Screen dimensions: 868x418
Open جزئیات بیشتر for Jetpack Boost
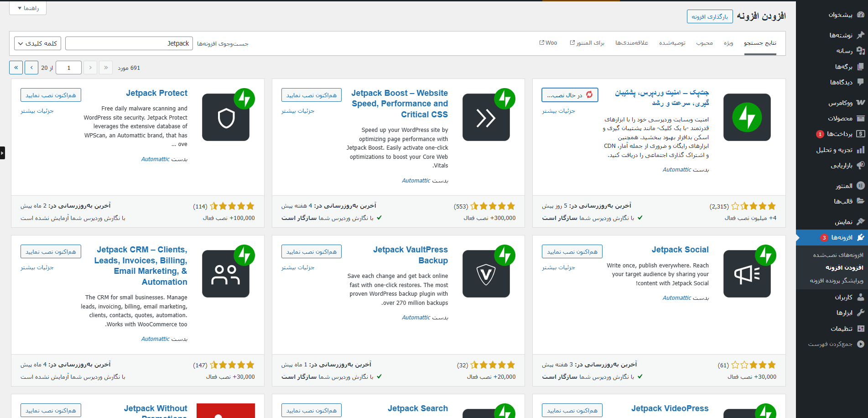[298, 111]
